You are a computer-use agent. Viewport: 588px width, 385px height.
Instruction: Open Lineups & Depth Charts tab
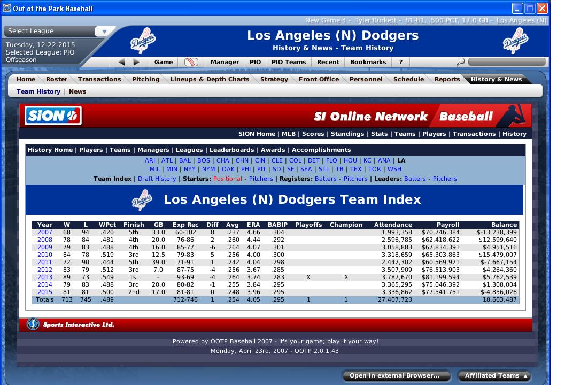210,79
